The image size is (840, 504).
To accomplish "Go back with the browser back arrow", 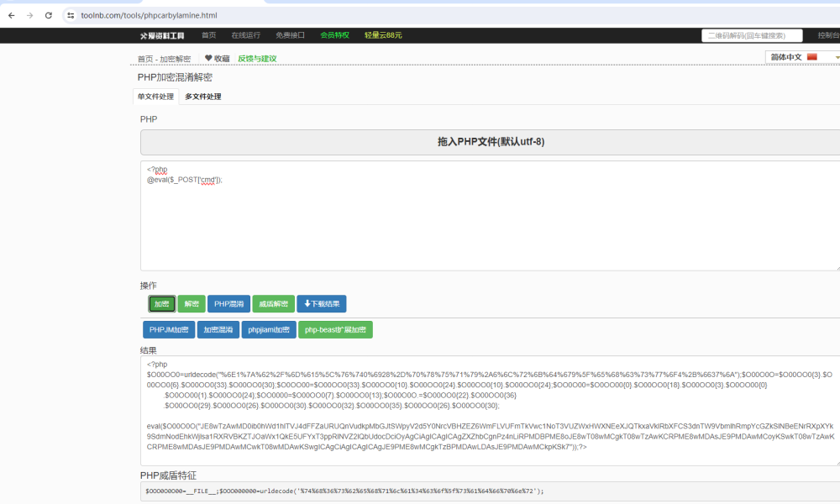I will [11, 15].
